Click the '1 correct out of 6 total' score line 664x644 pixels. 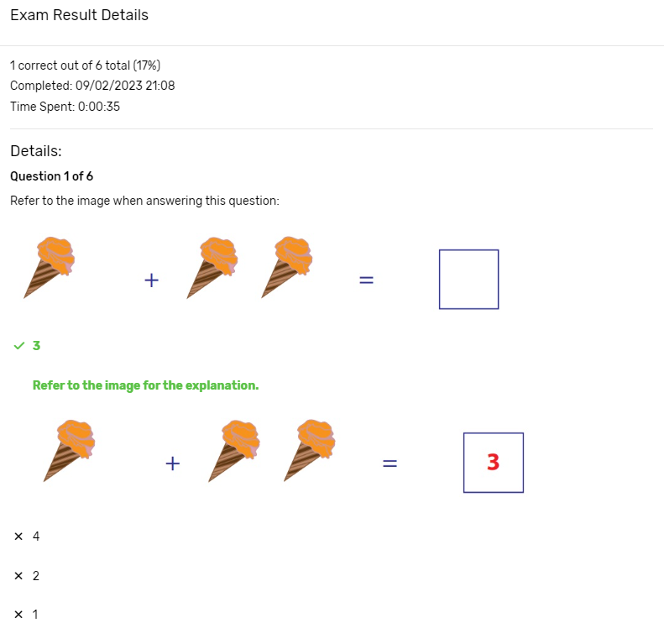click(x=85, y=65)
